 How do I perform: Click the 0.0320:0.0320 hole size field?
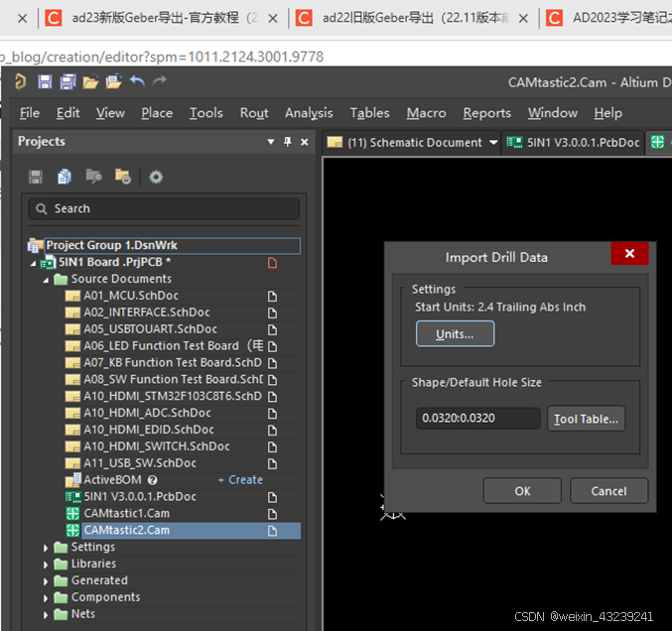coord(477,418)
